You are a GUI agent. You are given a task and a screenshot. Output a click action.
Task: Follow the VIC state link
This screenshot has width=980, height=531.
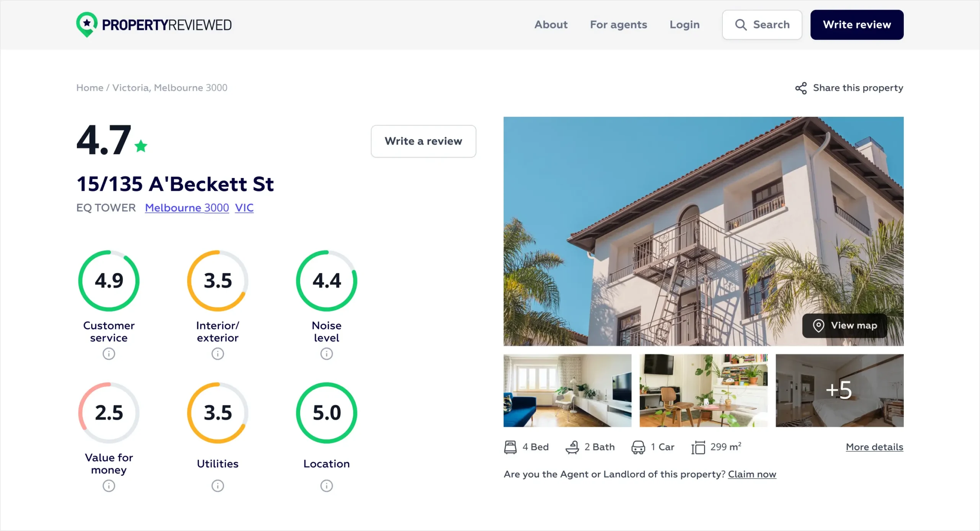coord(244,208)
